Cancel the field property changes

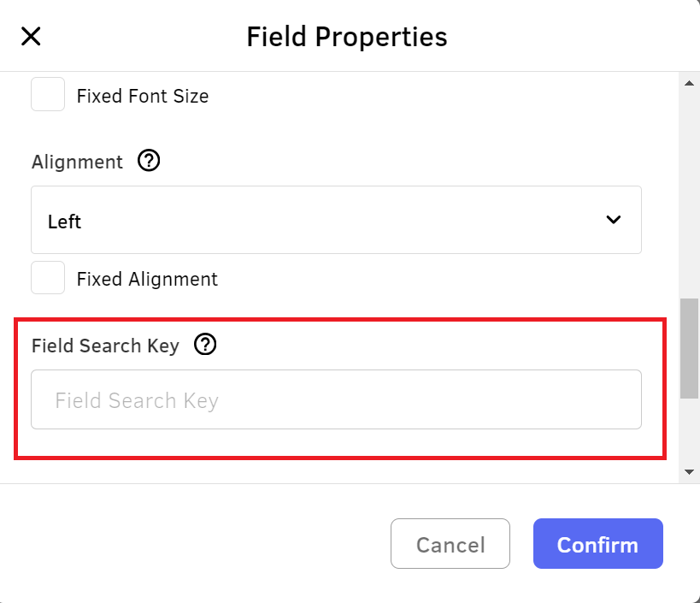(x=450, y=544)
